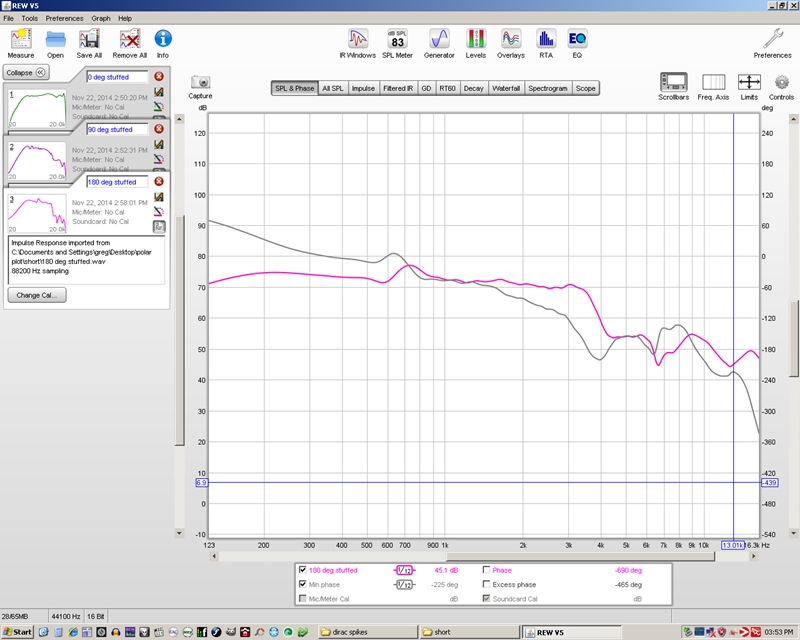Delete the 0 deg stuffed measurement

159,77
